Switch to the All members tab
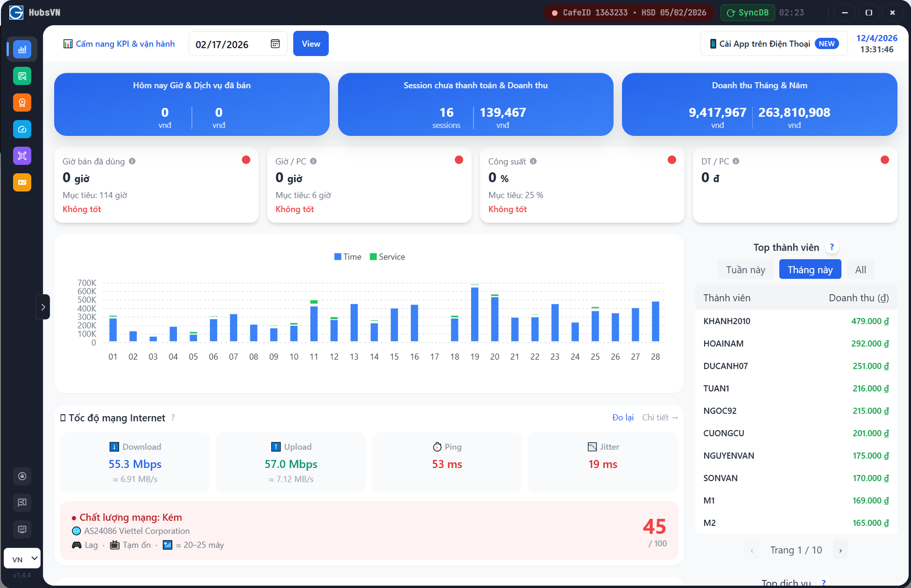This screenshot has width=911, height=588. (860, 270)
